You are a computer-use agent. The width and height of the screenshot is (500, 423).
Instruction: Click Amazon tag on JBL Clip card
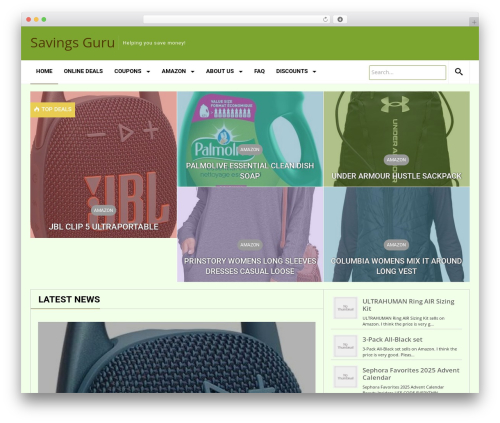[103, 210]
